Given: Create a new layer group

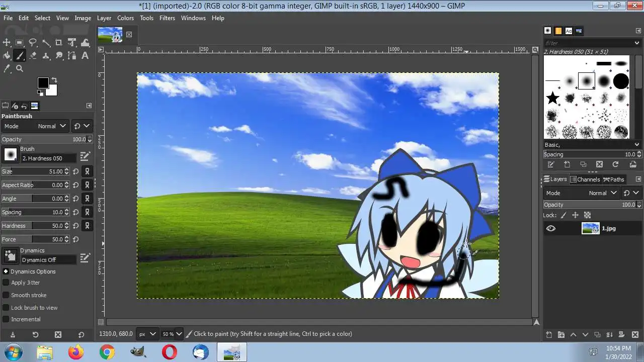Looking at the screenshot, I should pyautogui.click(x=561, y=335).
